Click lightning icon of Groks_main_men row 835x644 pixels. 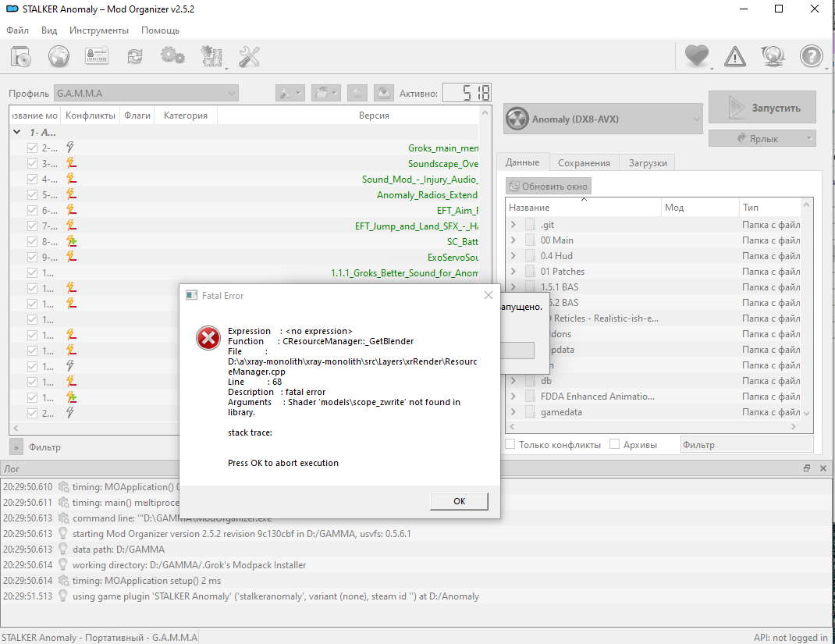click(x=69, y=148)
